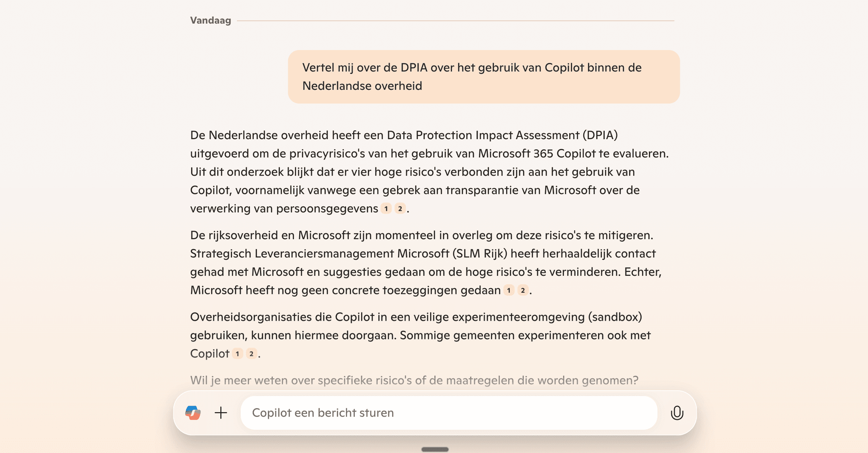Click the microphone area on the input bar's right side

point(677,413)
